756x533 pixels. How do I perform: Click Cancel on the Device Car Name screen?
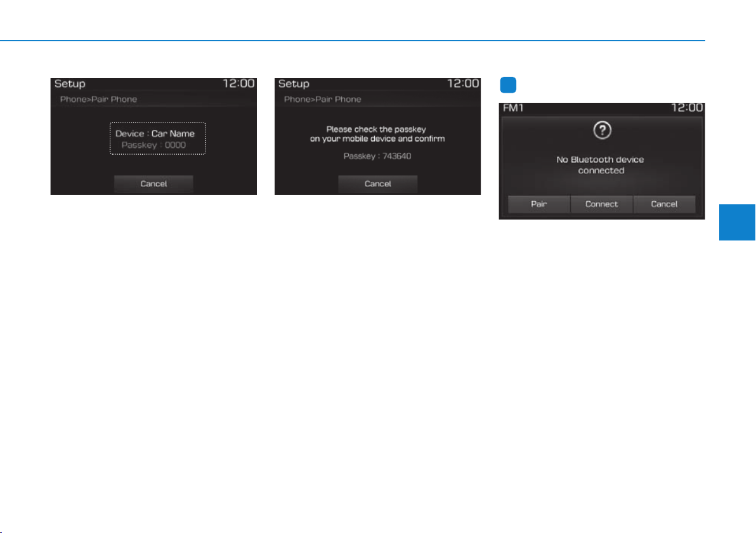coord(153,184)
